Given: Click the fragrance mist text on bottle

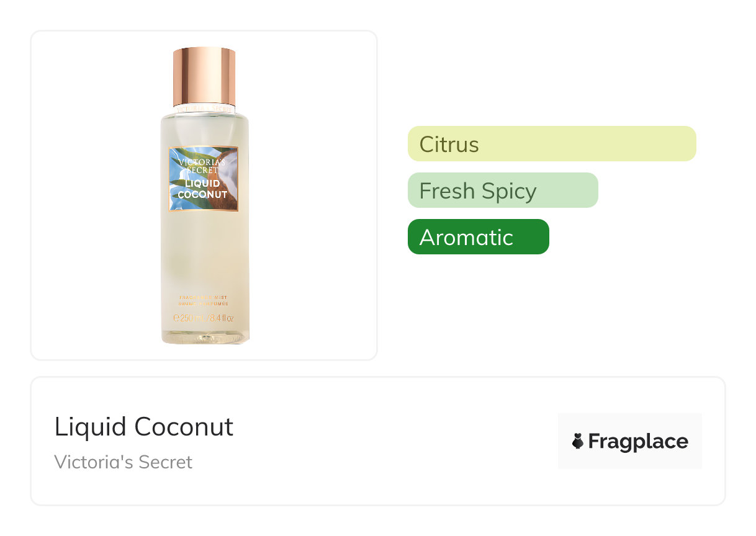Looking at the screenshot, I should pos(203,301).
